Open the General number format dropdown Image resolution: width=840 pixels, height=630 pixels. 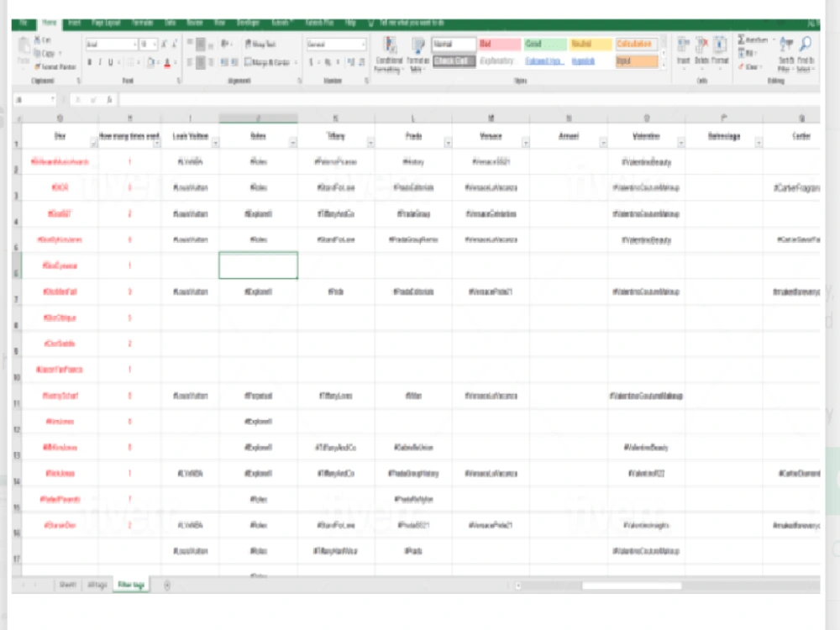(x=364, y=45)
